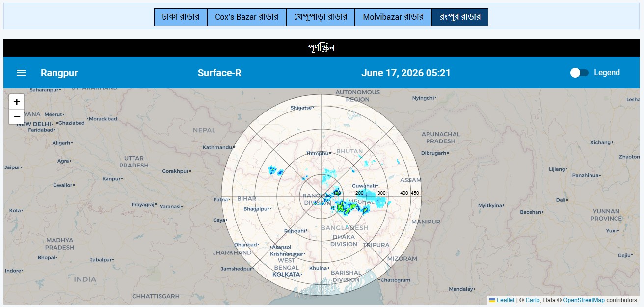
Task: Click the June 17, 2026 05:21 timestamp
Action: (x=406, y=73)
